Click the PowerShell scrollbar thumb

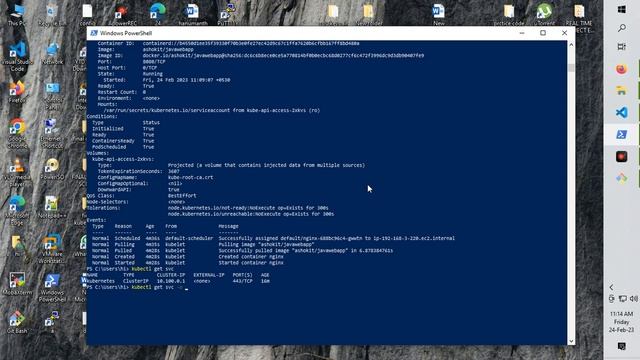(x=571, y=68)
